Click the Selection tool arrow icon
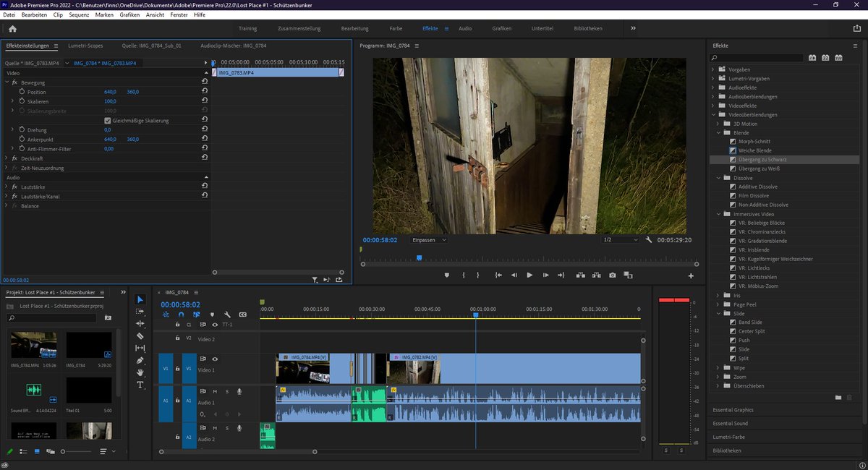The height and width of the screenshot is (470, 868). (140, 298)
